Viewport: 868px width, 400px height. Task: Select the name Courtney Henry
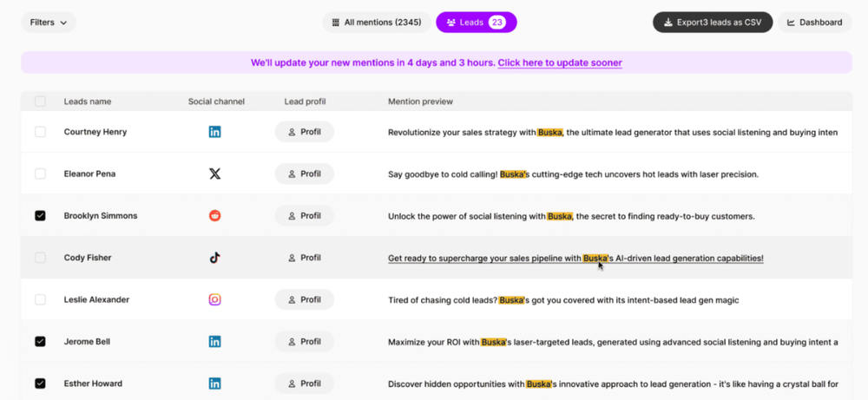click(95, 132)
